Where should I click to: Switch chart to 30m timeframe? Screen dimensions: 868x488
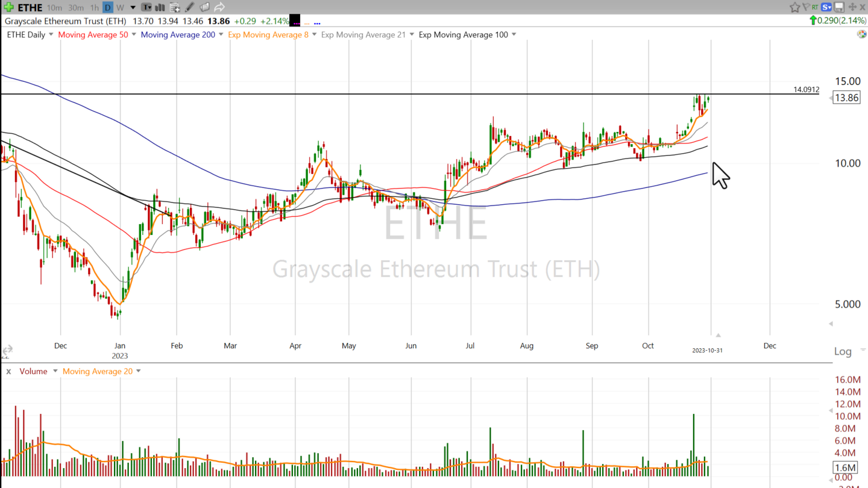(76, 8)
